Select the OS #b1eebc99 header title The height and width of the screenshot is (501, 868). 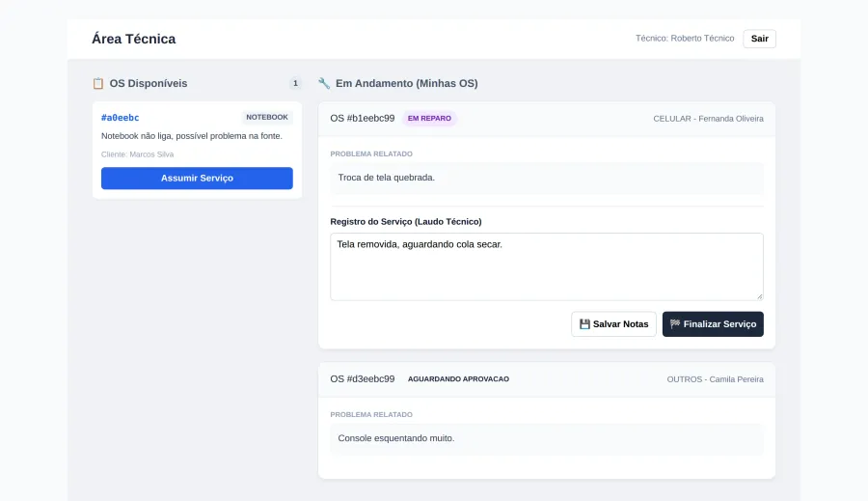[363, 119]
